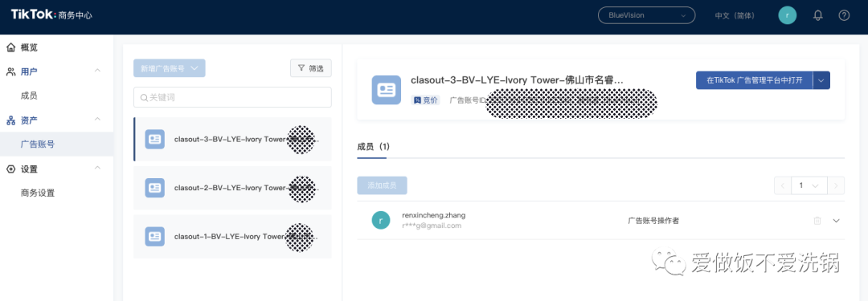Open the BlueVision organization dropdown
Viewport: 868px width, 301px height.
[646, 15]
